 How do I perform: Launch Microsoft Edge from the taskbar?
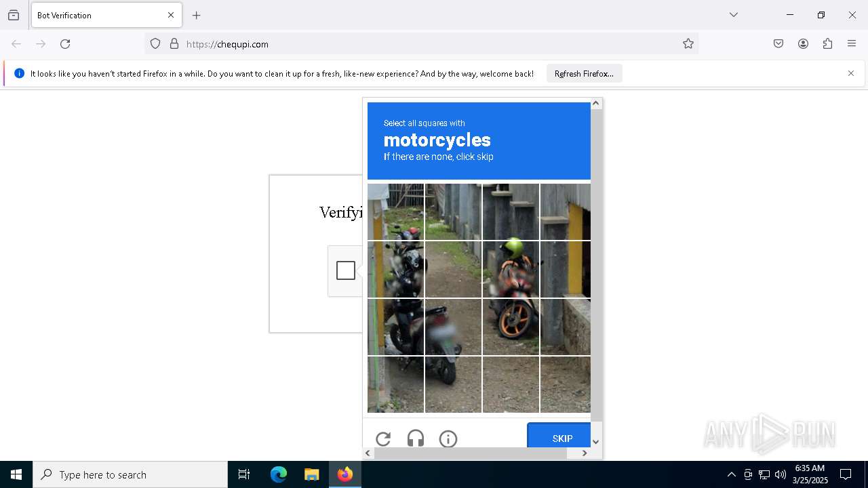(x=279, y=474)
